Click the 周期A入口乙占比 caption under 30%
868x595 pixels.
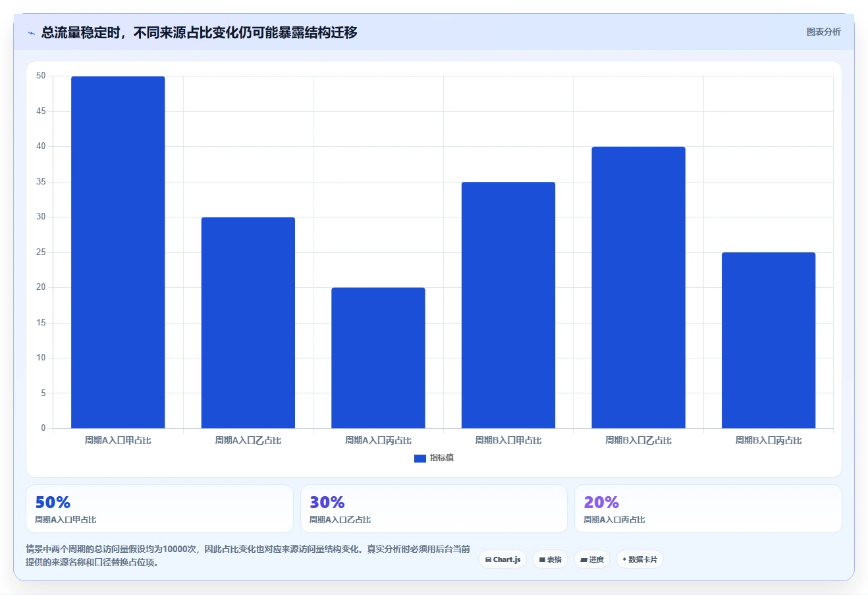340,520
